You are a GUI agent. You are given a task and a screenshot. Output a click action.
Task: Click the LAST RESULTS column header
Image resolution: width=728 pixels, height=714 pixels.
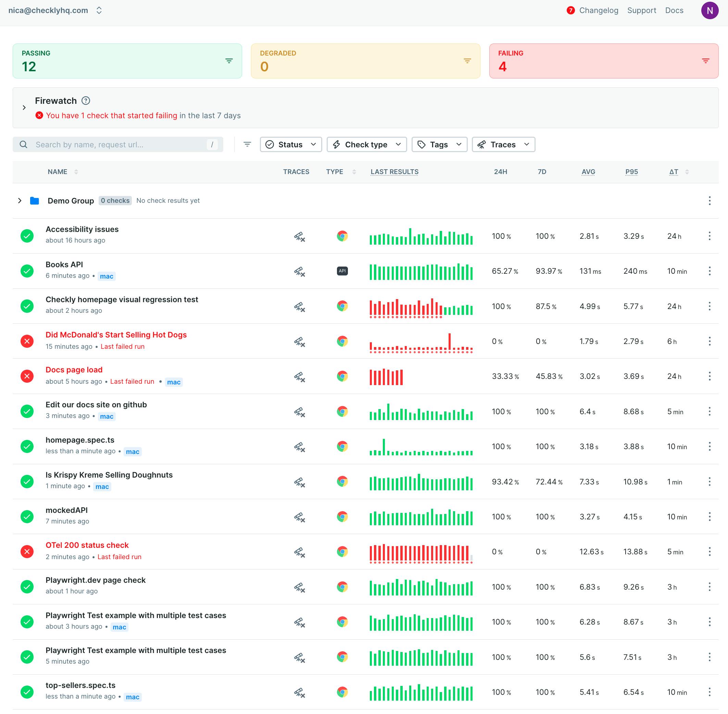click(394, 172)
